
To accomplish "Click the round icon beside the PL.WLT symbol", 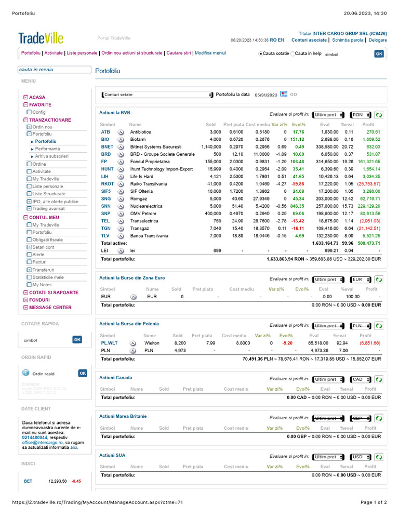I will (x=133, y=343).
